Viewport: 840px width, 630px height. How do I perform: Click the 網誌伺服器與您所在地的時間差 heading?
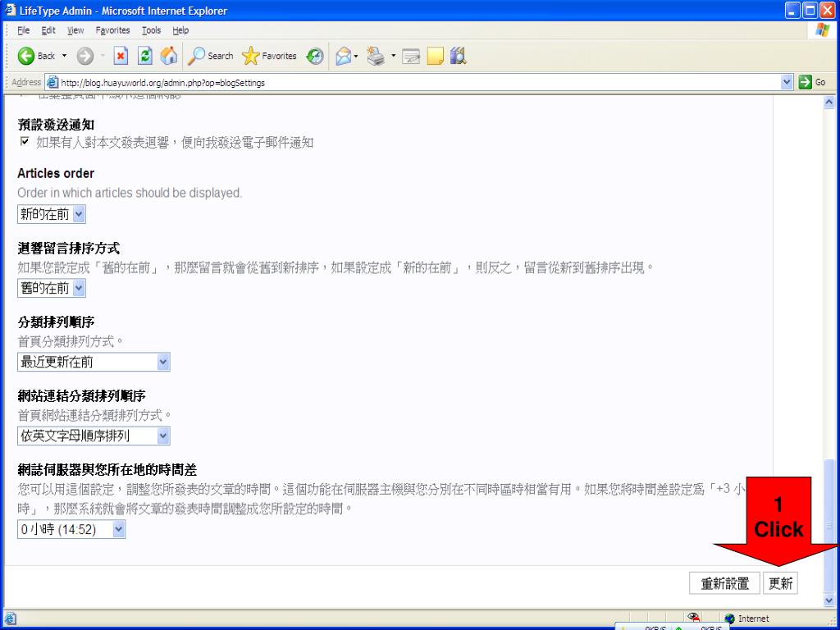[107, 470]
